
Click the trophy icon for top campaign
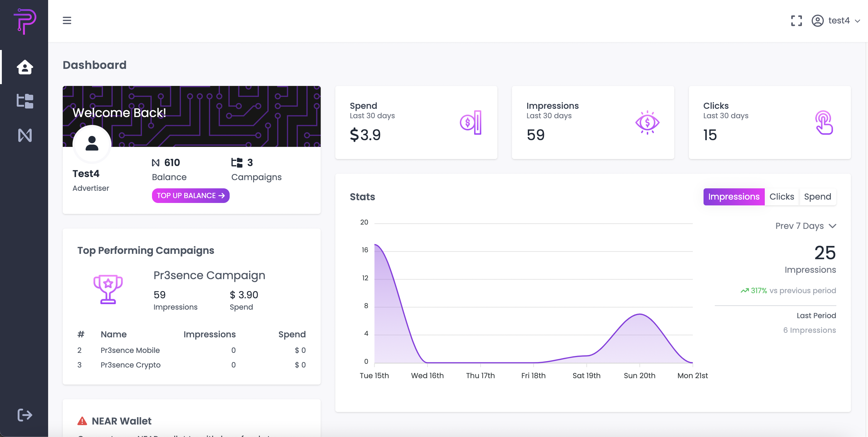pyautogui.click(x=108, y=289)
